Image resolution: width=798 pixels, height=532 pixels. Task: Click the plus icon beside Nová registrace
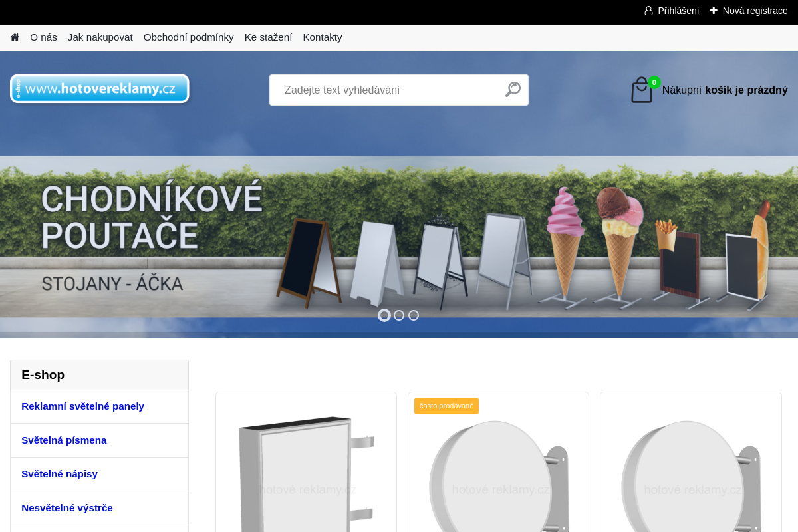click(714, 11)
